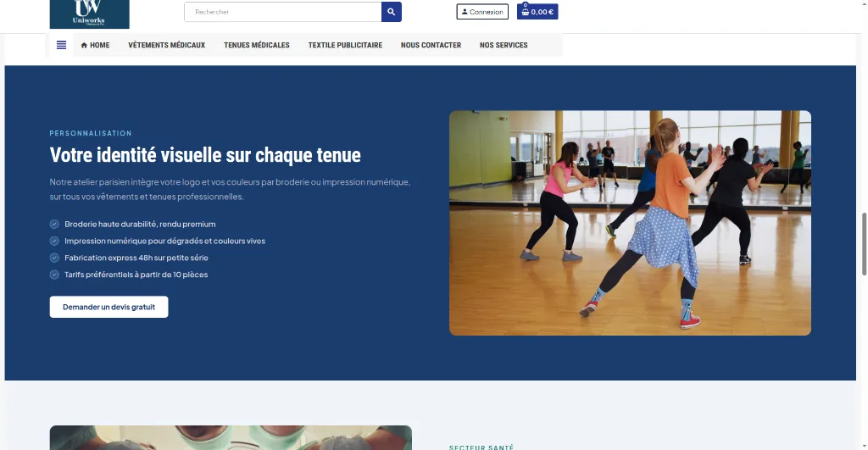This screenshot has height=450, width=868.
Task: Open the Nos Services menu
Action: [x=504, y=46]
